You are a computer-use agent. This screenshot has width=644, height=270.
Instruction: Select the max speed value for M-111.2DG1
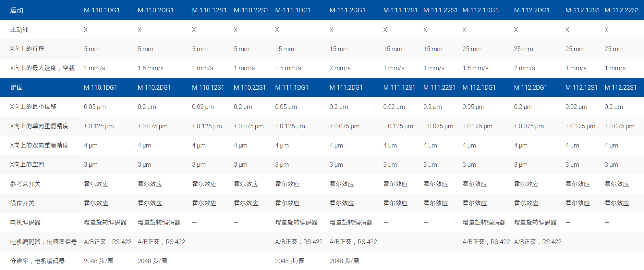(x=340, y=68)
